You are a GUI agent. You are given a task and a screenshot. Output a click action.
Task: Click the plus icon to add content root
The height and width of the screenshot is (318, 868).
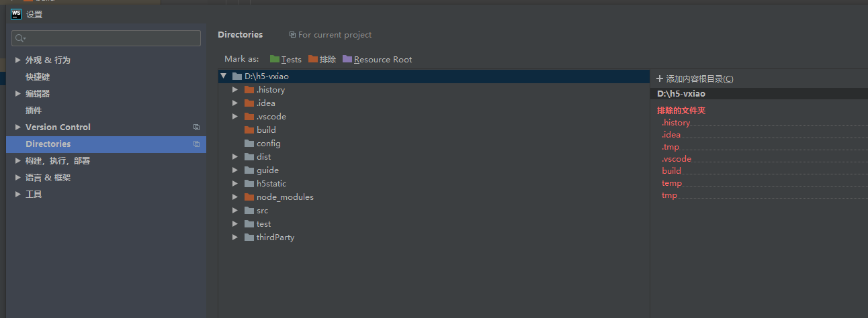click(660, 78)
